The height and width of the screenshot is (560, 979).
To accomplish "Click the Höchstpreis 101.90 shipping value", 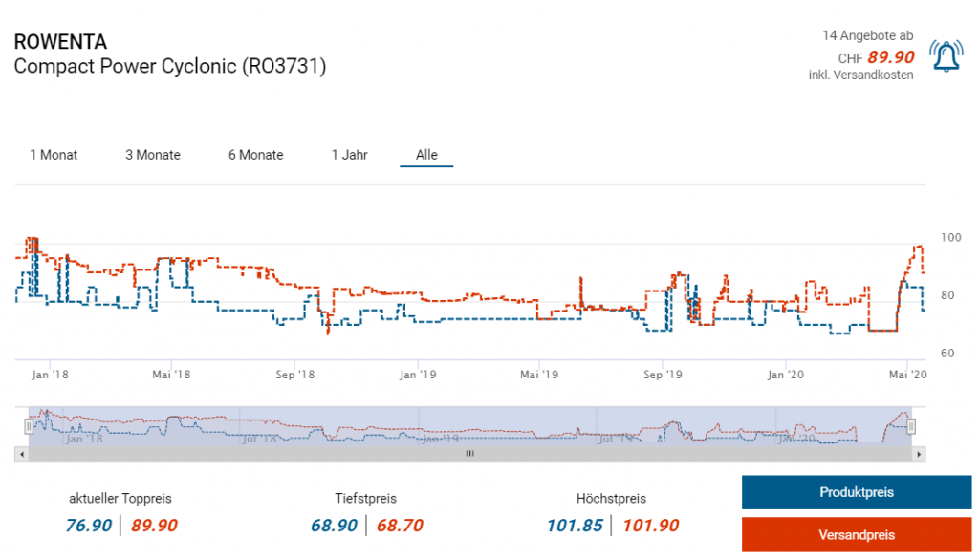I will [x=650, y=526].
